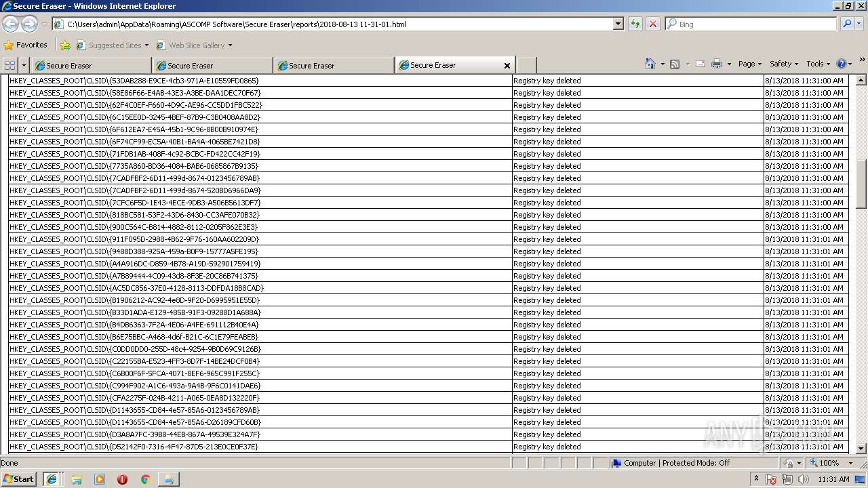Switch to the third Secure Eraser tab
This screenshot has height=488, width=868.
click(334, 66)
